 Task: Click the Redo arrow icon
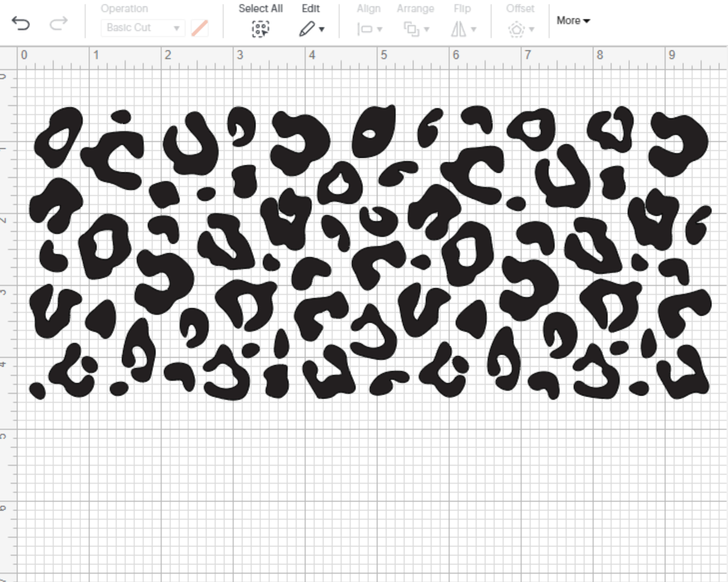point(59,24)
